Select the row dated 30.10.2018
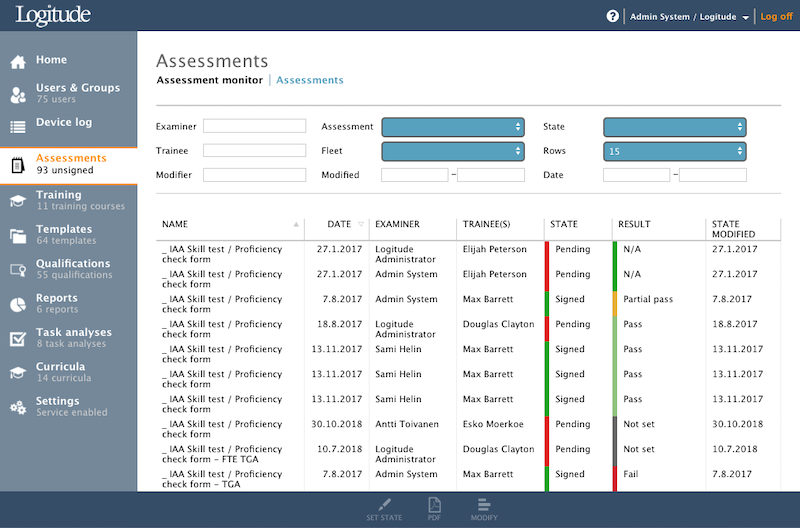Viewport: 800px width, 528px height. click(468, 429)
